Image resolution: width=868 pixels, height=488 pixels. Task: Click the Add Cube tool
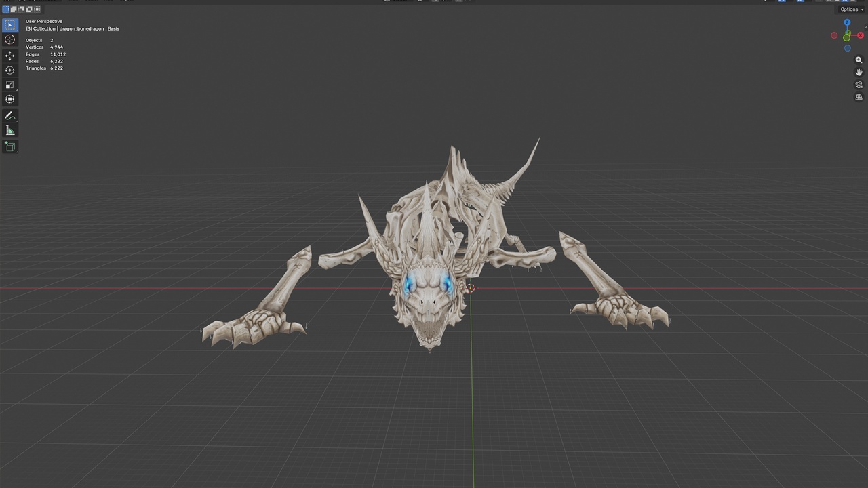[9, 146]
